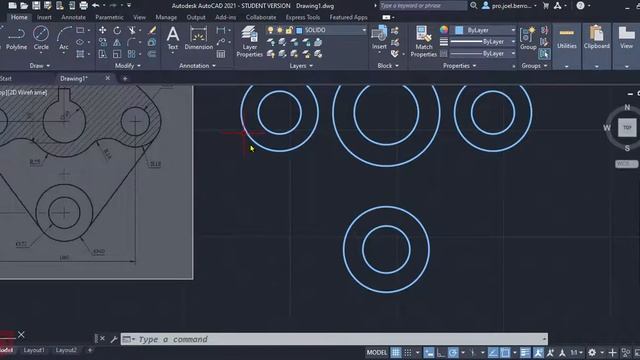The width and height of the screenshot is (640, 360).
Task: Click the SOLIDO layer color square
Action: [x=299, y=31]
